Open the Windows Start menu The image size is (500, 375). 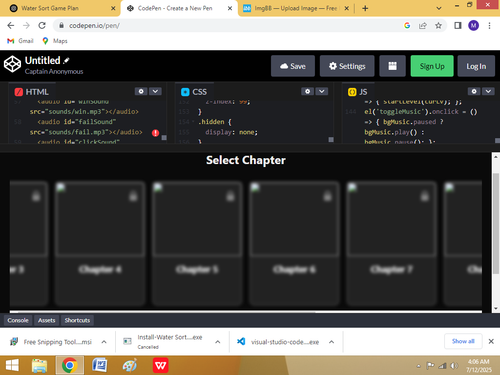[x=12, y=366]
